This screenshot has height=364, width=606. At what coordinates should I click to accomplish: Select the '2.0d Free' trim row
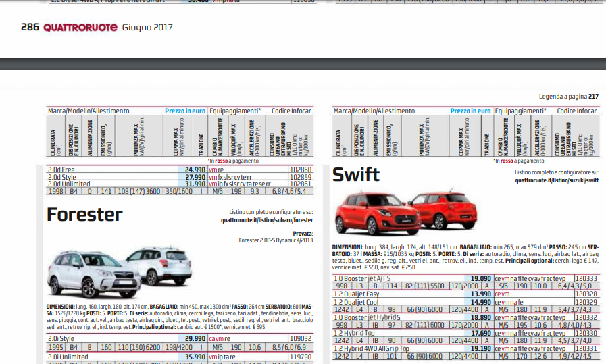(180, 170)
